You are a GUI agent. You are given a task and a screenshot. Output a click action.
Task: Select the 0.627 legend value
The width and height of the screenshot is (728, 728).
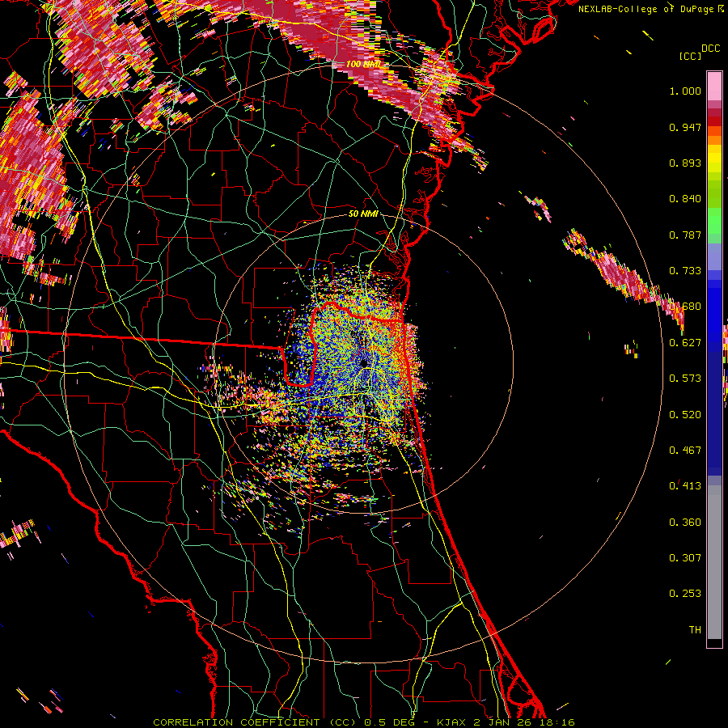point(685,343)
